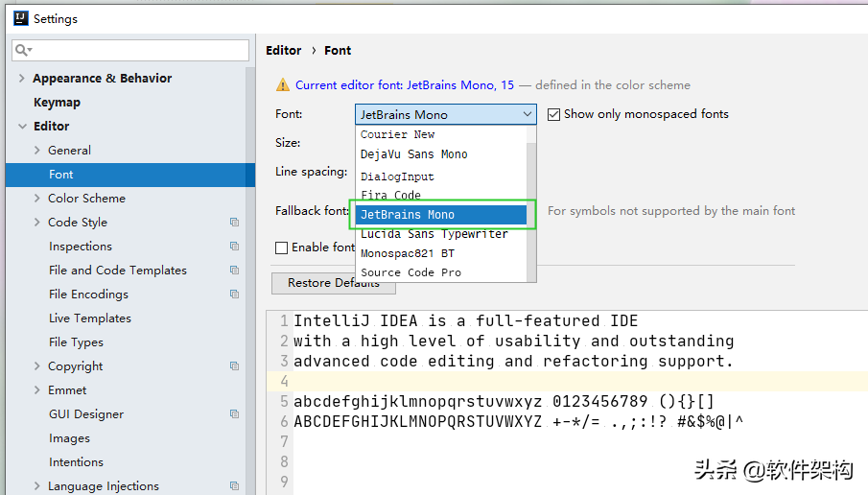This screenshot has height=495, width=868.
Task: Choose Source Code Pro font option
Action: tap(411, 272)
